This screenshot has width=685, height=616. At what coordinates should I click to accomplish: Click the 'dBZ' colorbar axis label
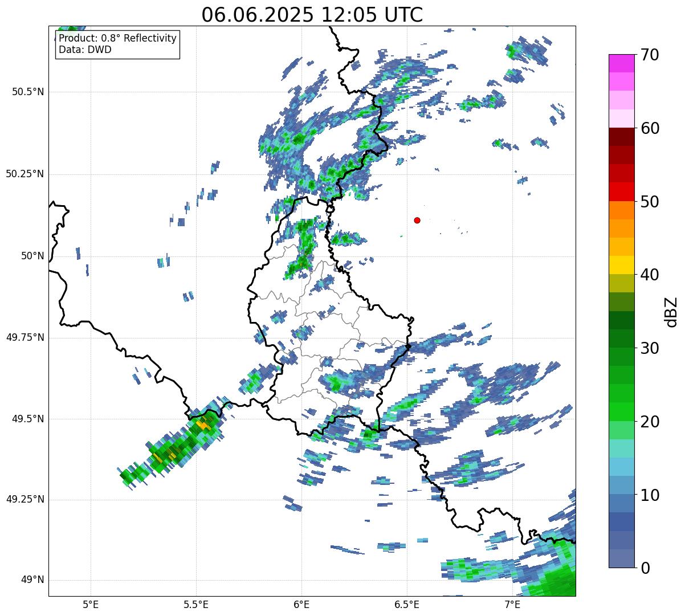click(x=671, y=311)
